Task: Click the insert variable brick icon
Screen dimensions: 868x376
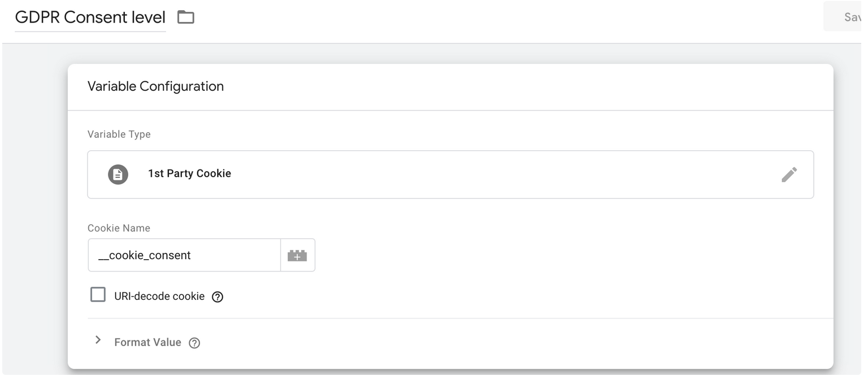Action: pyautogui.click(x=297, y=256)
